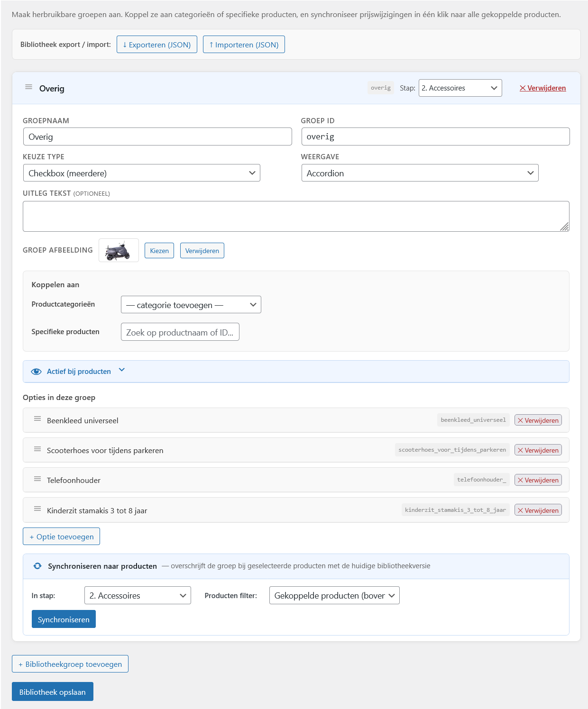The height and width of the screenshot is (709, 588).
Task: Toggle the eye icon on Actief bij producten
Action: (37, 371)
